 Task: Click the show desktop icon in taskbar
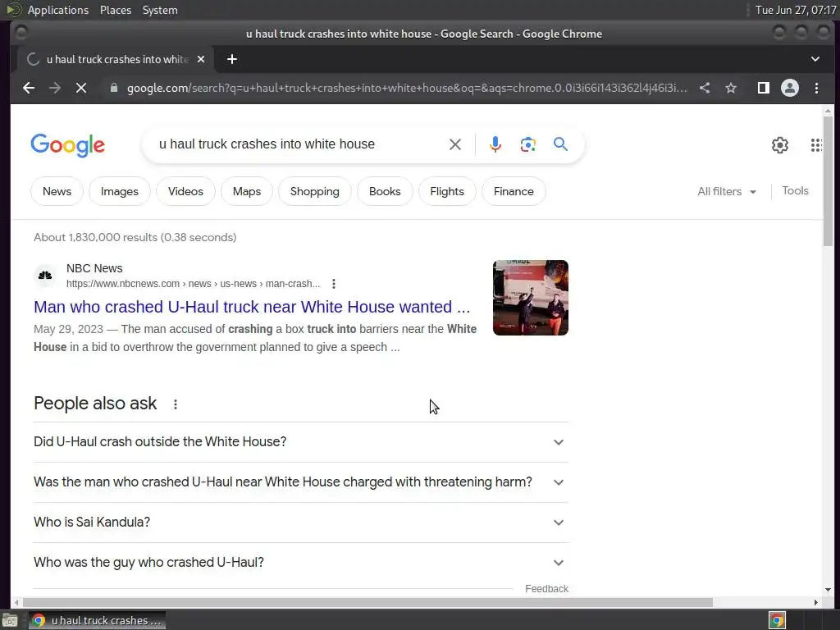click(x=10, y=621)
